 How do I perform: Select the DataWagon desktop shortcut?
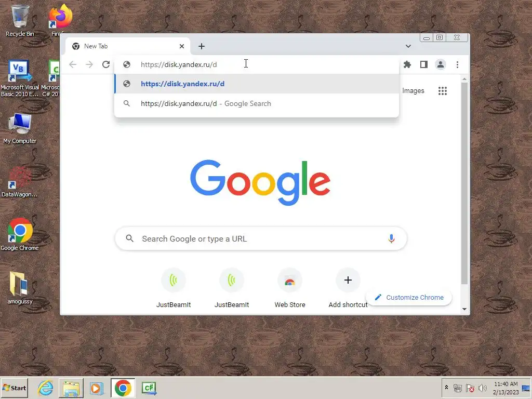coord(20,182)
